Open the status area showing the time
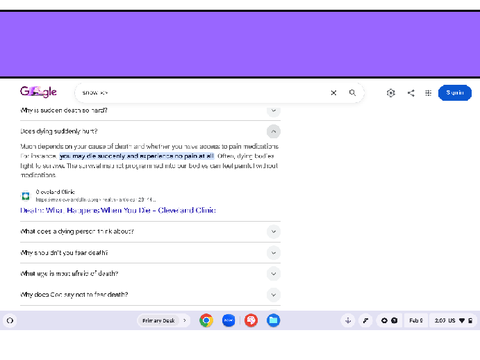The height and width of the screenshot is (360, 480). (x=454, y=321)
